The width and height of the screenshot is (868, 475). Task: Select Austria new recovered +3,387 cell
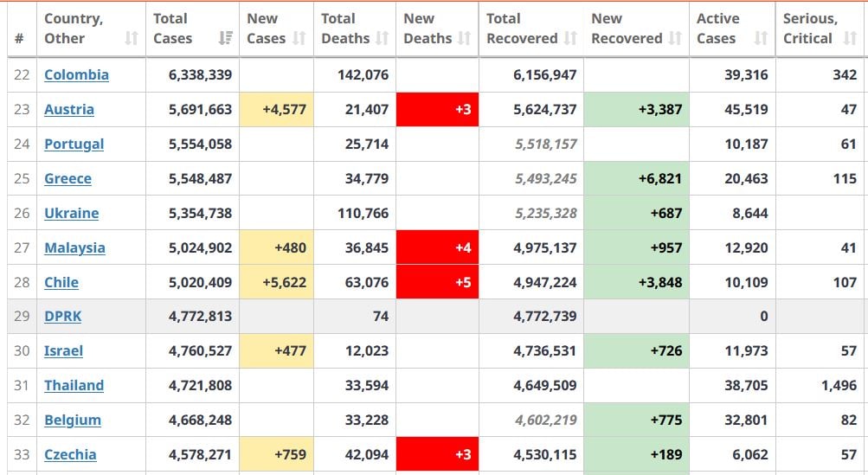[636, 110]
